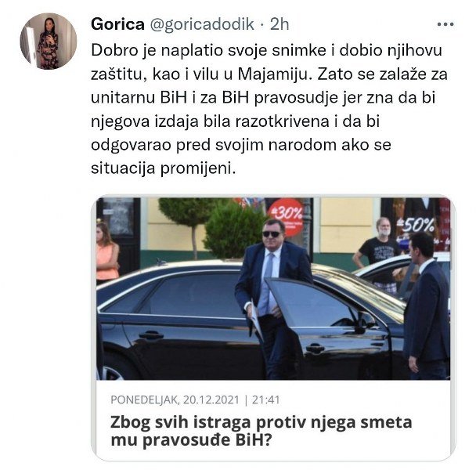This screenshot has height=470, width=476.
Task: Open the three-dot more options menu
Action: coord(445,24)
